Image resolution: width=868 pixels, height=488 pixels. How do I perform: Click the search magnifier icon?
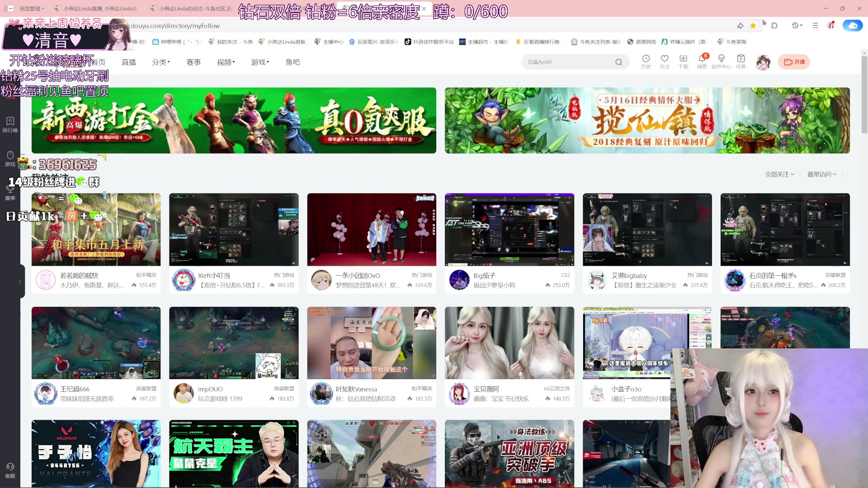click(x=618, y=62)
